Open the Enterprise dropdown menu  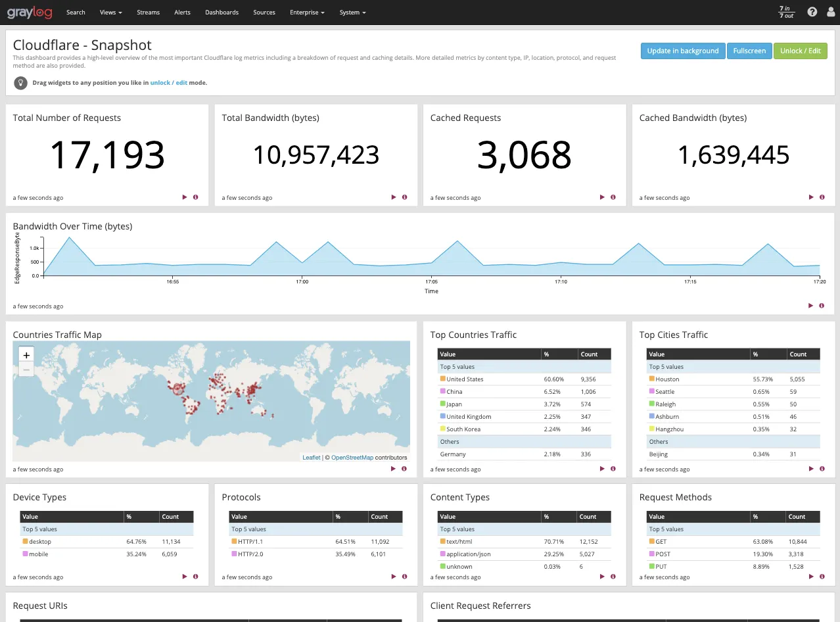pos(306,12)
